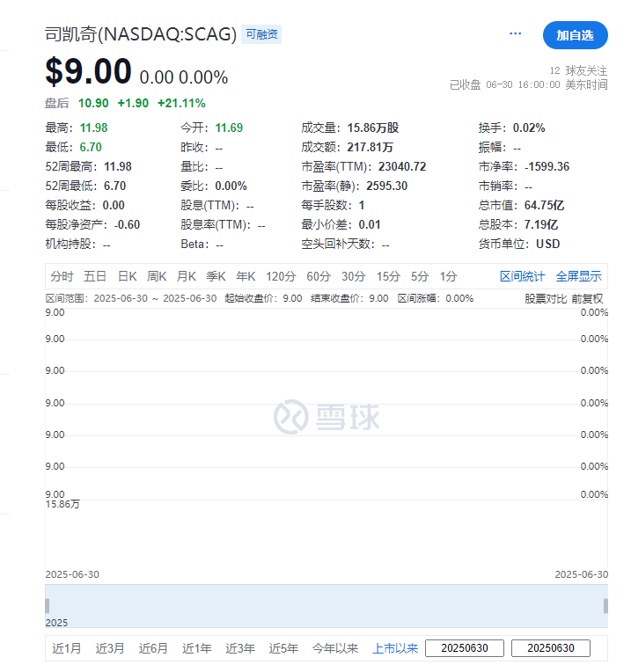Select the 今年以来 range

[x=335, y=648]
